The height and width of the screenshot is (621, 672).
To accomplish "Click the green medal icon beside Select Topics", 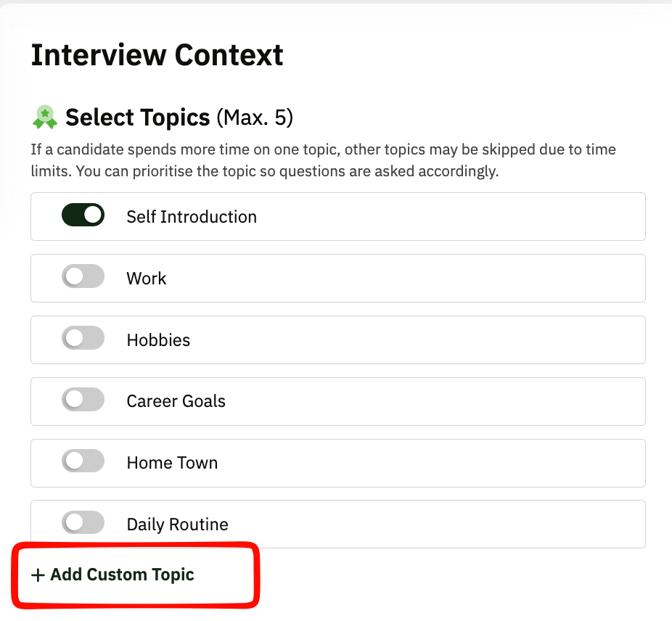I will (45, 118).
